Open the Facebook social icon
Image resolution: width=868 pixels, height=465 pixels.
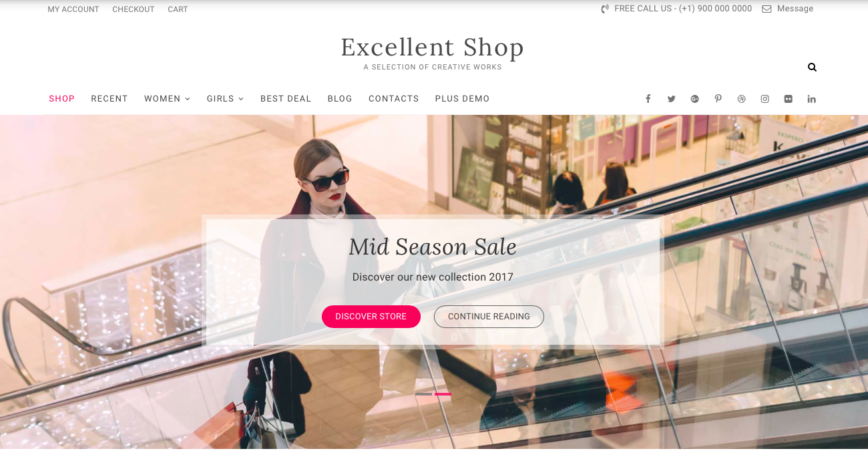(x=648, y=99)
